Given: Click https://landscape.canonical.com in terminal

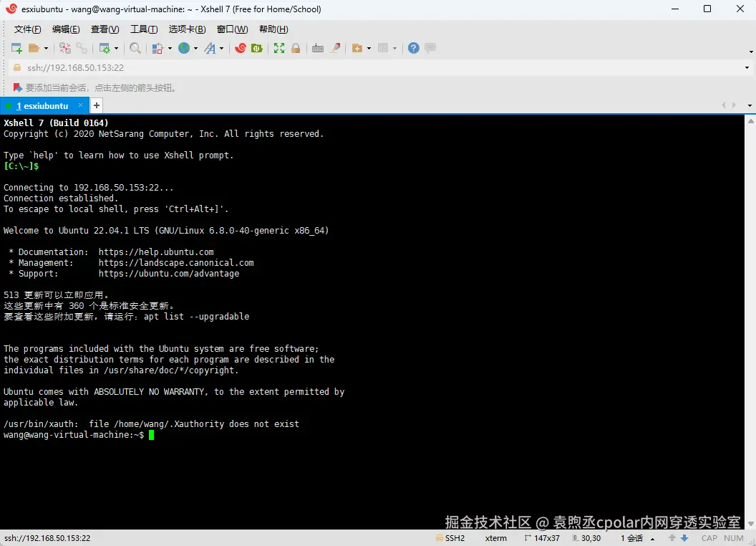Looking at the screenshot, I should pos(176,263).
